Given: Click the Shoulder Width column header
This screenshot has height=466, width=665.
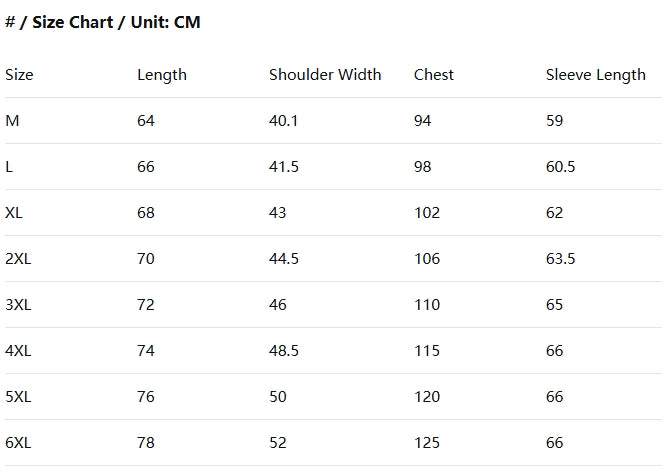Looking at the screenshot, I should click(x=325, y=75).
